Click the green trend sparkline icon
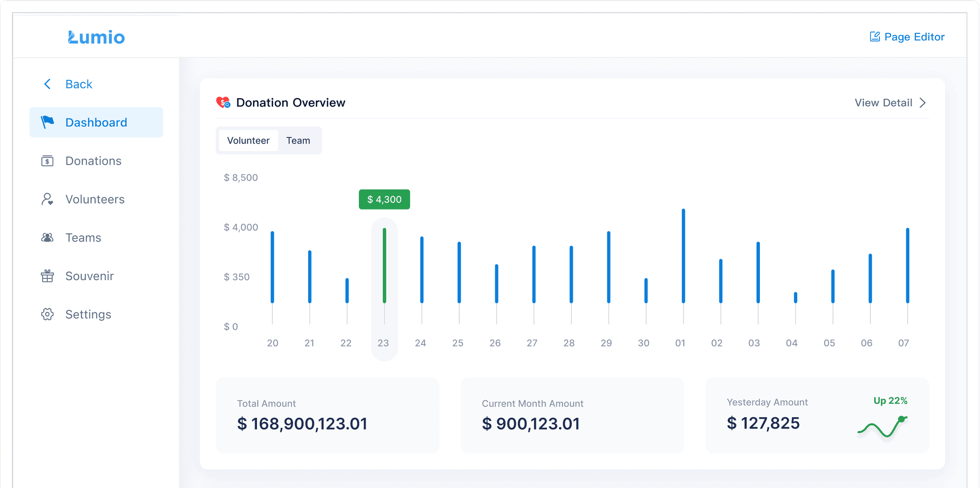This screenshot has width=980, height=488. (x=882, y=427)
